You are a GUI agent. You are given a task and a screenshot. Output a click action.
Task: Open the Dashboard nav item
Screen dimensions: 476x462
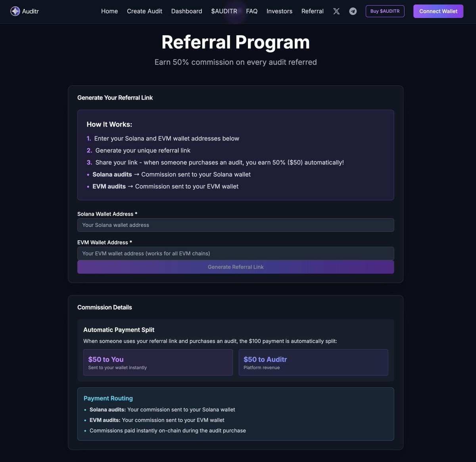tap(186, 11)
